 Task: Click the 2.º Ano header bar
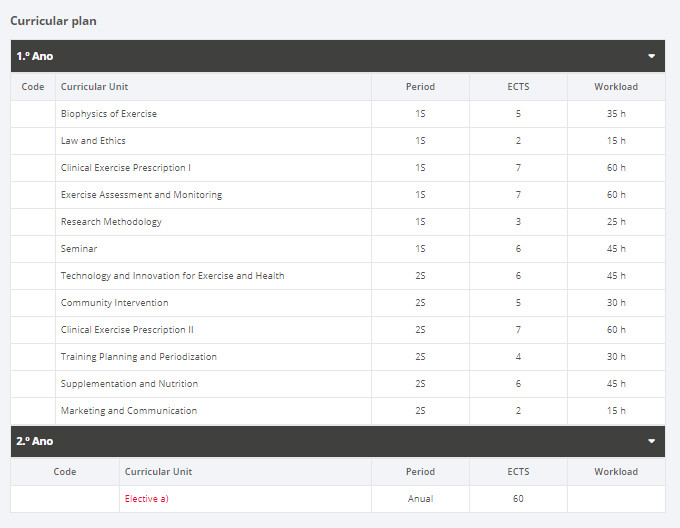click(338, 441)
